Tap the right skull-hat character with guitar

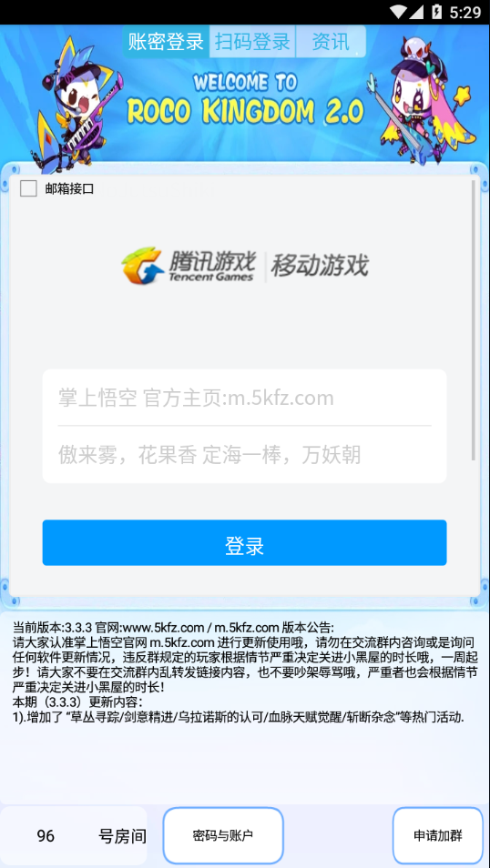pos(422,101)
